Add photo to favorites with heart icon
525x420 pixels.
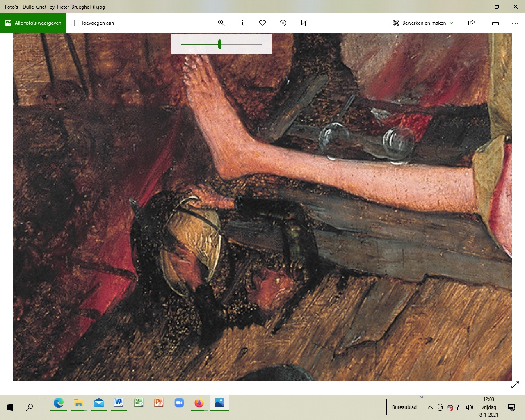[x=262, y=23]
